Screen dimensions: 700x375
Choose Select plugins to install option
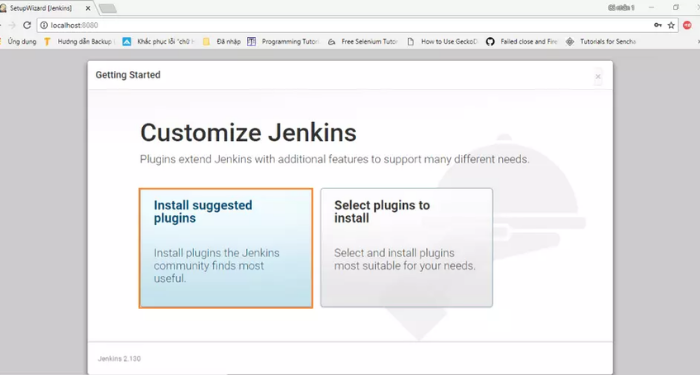point(406,248)
